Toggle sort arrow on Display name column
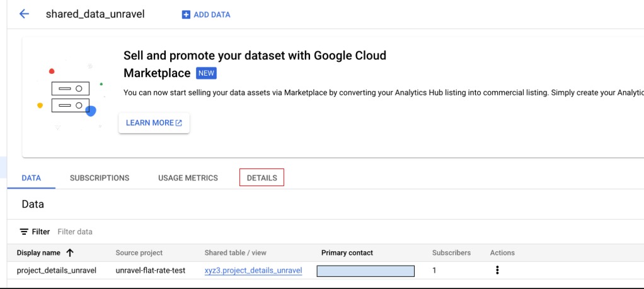This screenshot has width=644, height=289. [x=70, y=253]
